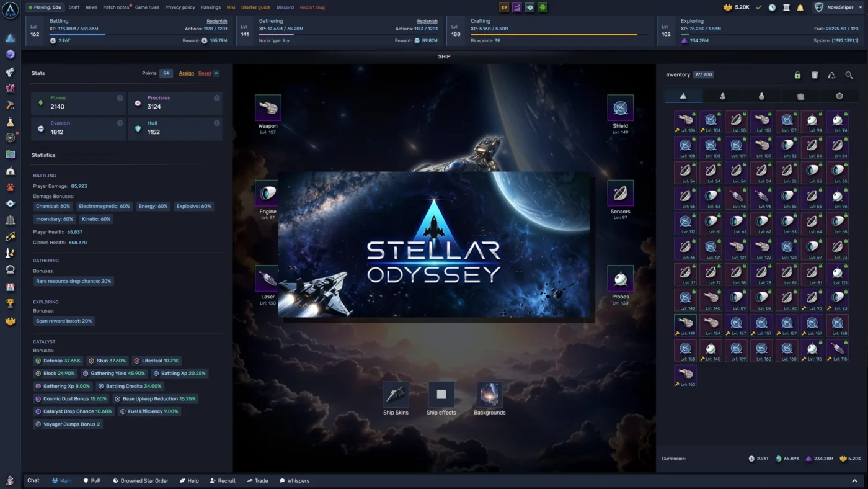
Task: Open the Drowned Star Order chat tab
Action: tap(140, 481)
